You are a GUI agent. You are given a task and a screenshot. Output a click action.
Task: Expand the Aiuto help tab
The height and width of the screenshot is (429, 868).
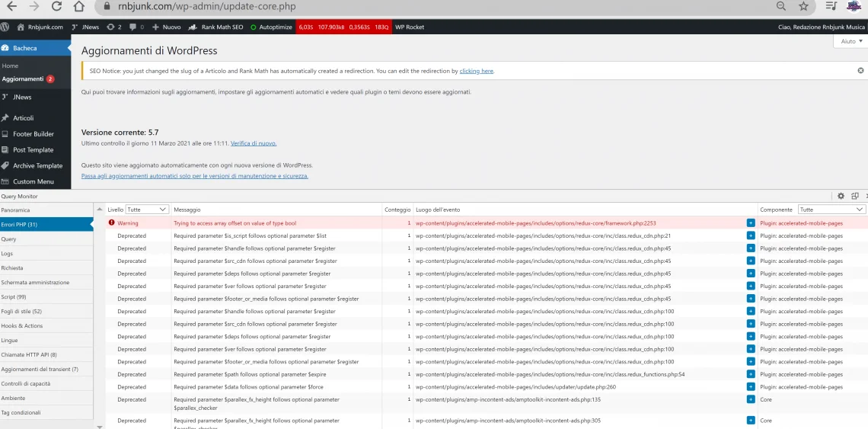(x=850, y=41)
